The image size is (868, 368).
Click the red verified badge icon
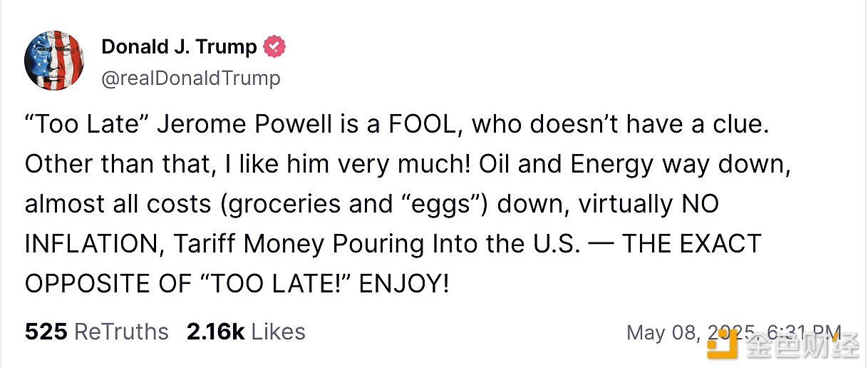pos(274,47)
